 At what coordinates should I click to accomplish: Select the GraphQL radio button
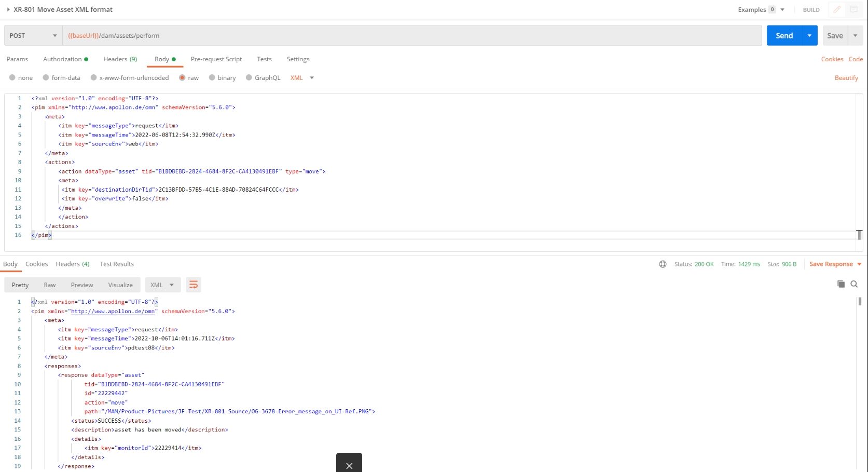tap(249, 78)
